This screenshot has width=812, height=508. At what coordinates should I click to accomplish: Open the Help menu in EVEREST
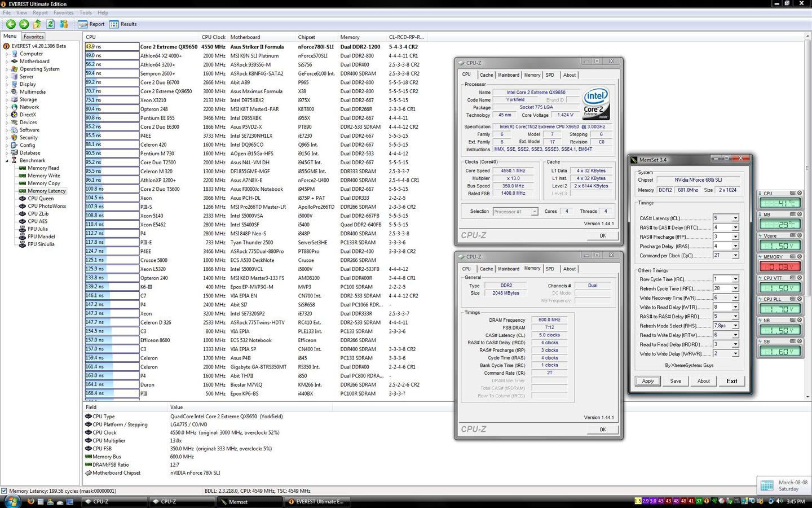click(x=103, y=12)
